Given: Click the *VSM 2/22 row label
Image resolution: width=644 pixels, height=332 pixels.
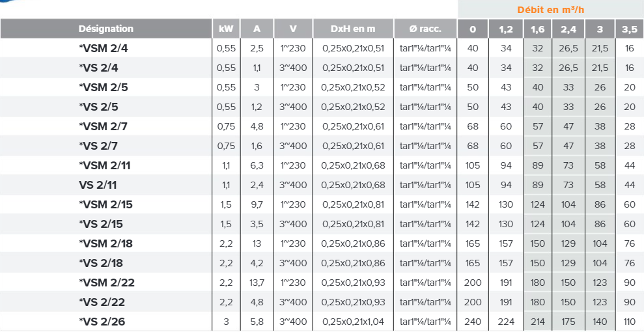Looking at the screenshot, I should [x=106, y=283].
